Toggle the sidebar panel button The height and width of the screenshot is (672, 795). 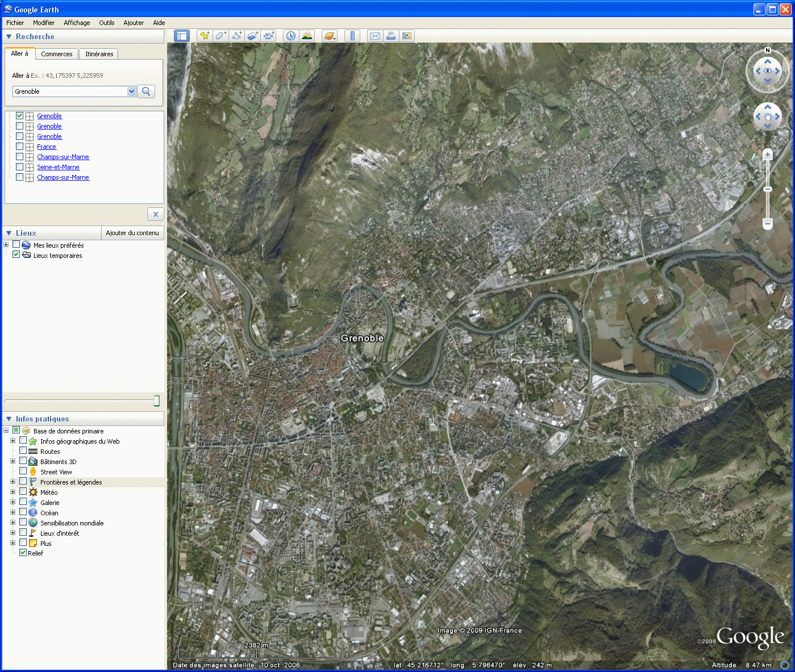coord(181,36)
